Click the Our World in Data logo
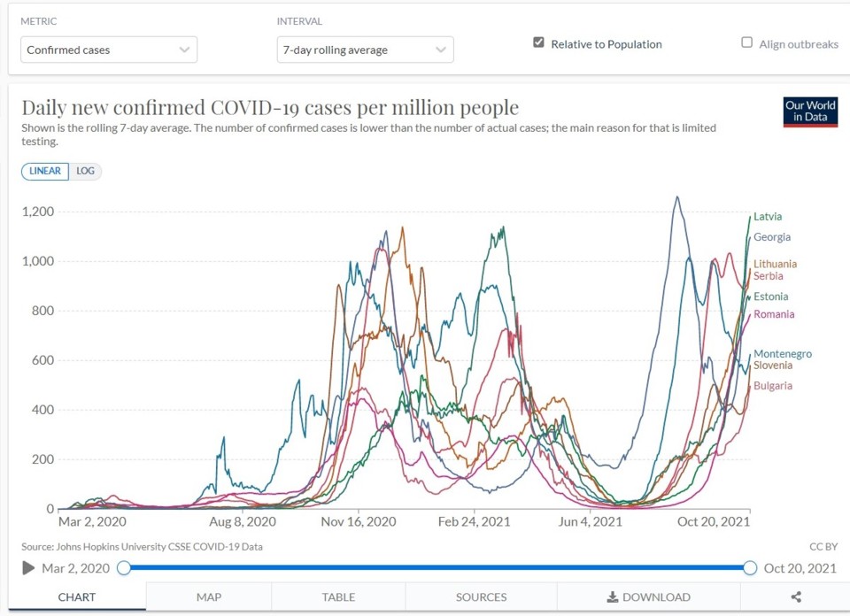This screenshot has width=850, height=616. 810,112
